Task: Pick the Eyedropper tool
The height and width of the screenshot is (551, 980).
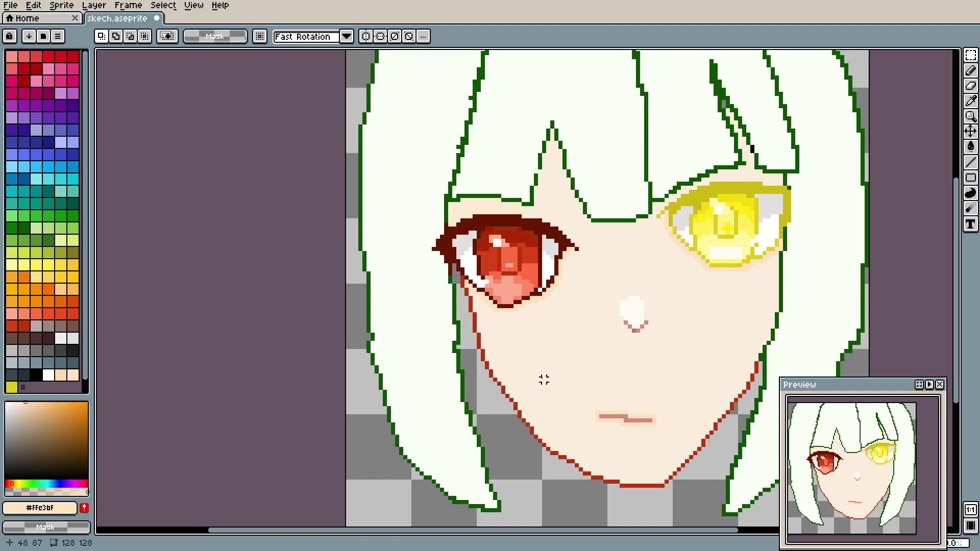Action: click(970, 101)
